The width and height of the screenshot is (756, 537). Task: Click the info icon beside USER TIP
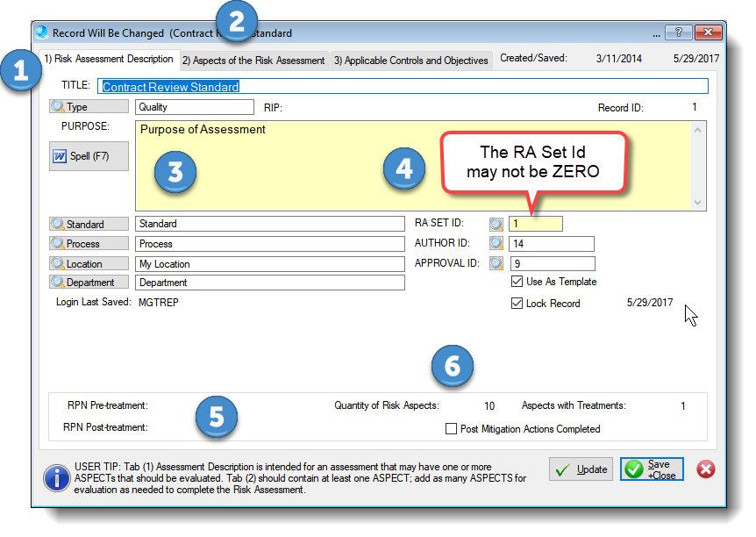tap(56, 478)
